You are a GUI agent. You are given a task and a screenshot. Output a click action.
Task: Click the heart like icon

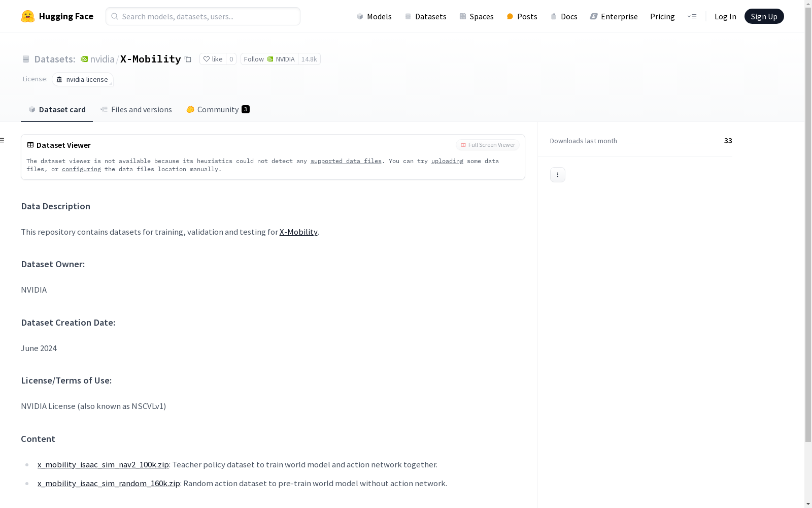(x=207, y=59)
